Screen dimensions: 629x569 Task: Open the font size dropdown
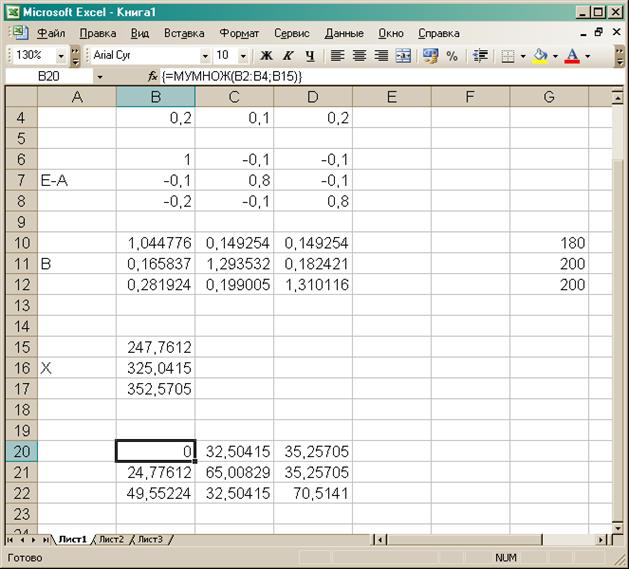(x=243, y=56)
